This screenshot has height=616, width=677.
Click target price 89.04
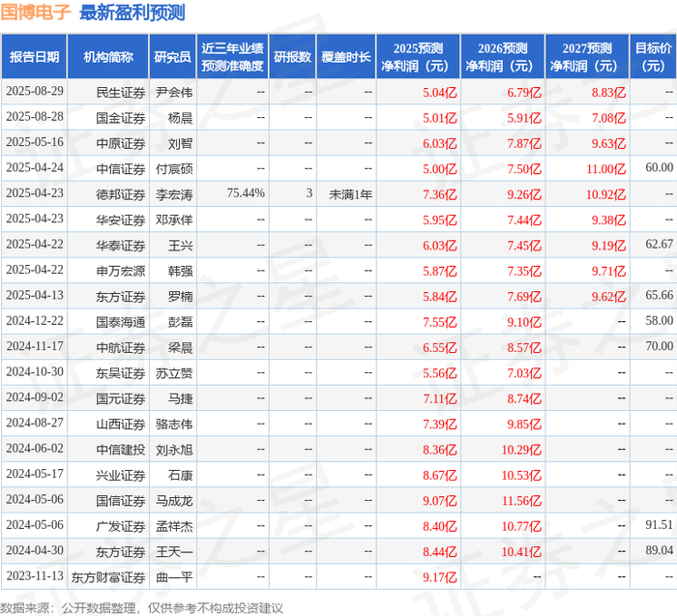click(660, 550)
